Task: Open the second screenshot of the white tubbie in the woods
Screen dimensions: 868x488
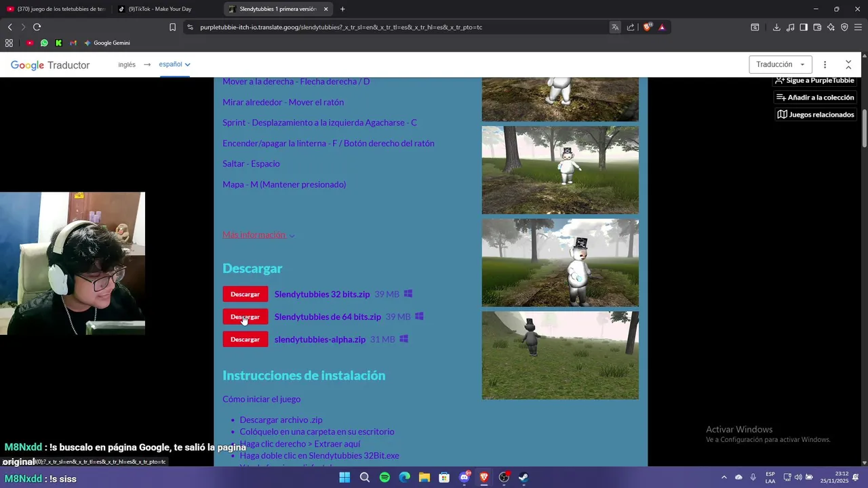Action: (x=560, y=170)
